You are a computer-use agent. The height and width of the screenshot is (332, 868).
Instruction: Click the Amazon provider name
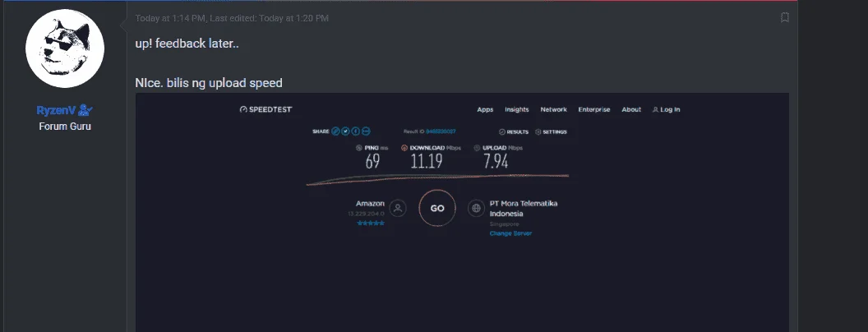(370, 204)
